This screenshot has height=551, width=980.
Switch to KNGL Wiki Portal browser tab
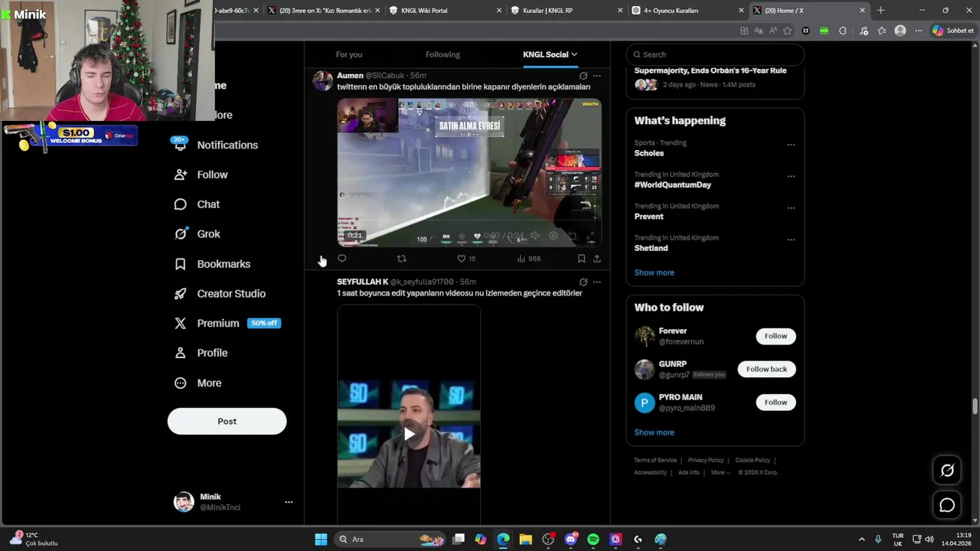point(444,11)
